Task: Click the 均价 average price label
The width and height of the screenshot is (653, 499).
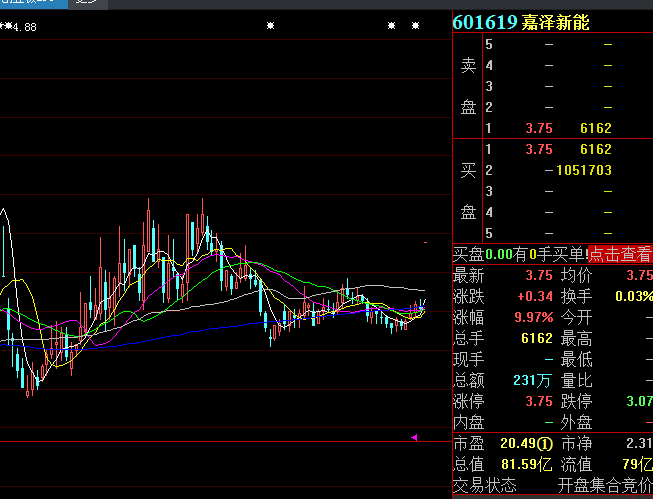Action: point(576,275)
